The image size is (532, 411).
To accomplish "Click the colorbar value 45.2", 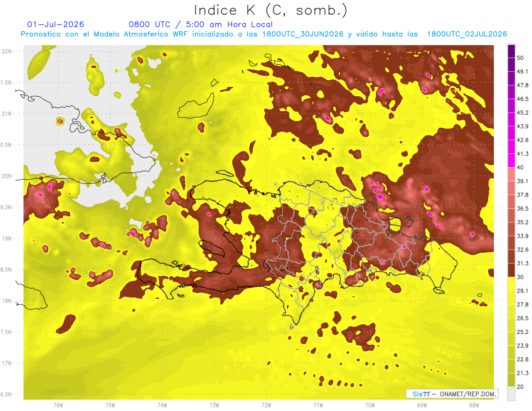I will [522, 113].
